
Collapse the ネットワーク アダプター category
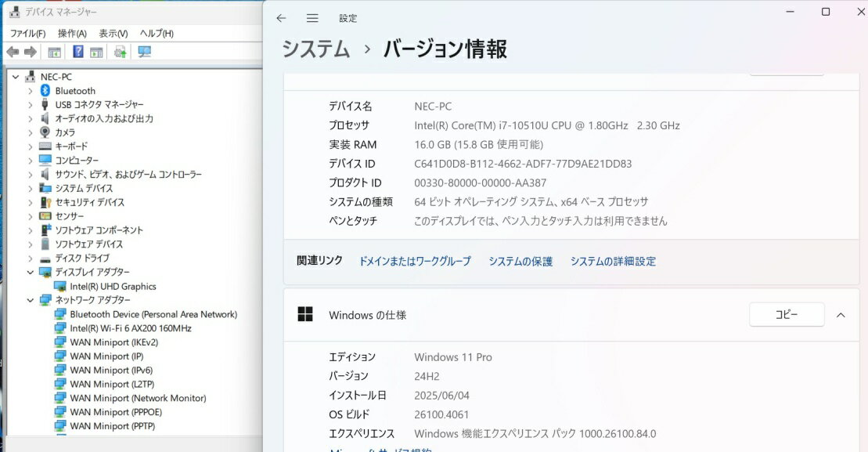pyautogui.click(x=31, y=300)
